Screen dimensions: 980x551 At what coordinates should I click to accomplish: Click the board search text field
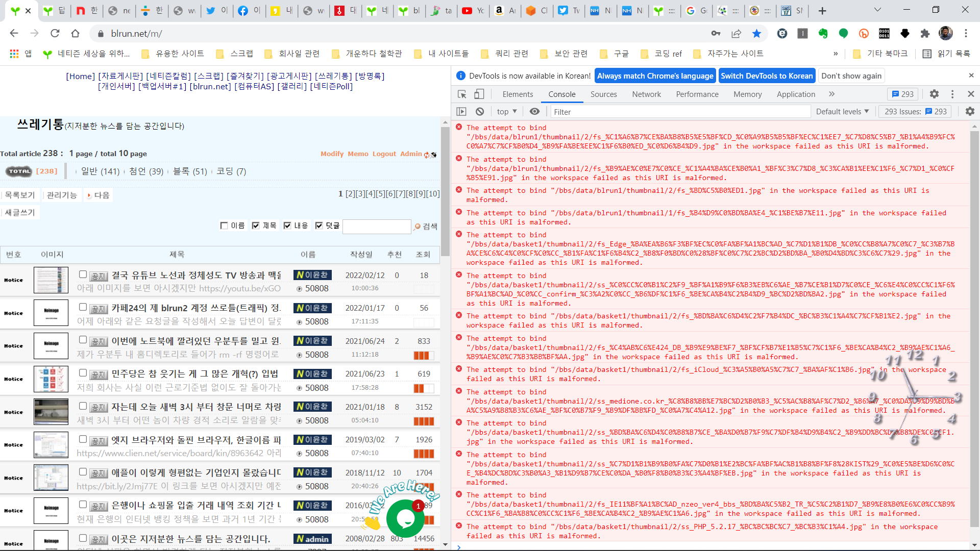[377, 226]
